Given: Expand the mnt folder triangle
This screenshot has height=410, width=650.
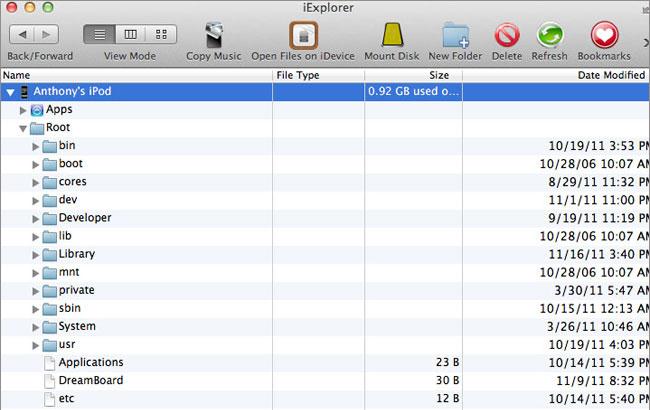Looking at the screenshot, I should pos(36,273).
